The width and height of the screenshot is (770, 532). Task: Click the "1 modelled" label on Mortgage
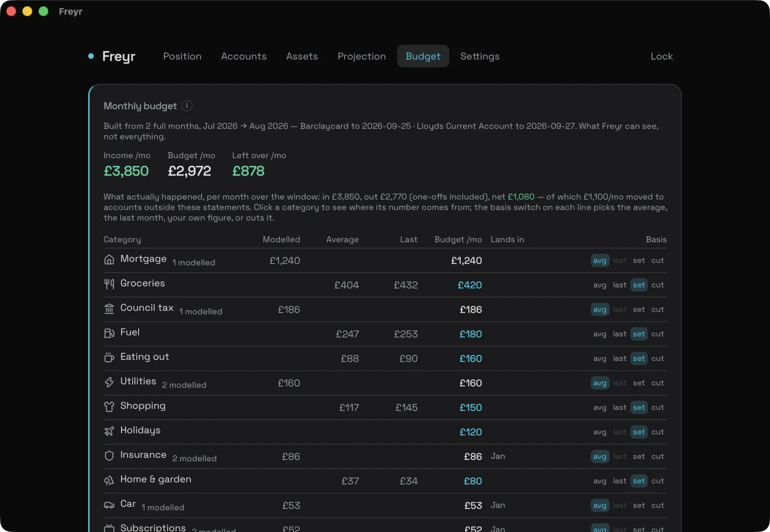(x=194, y=263)
